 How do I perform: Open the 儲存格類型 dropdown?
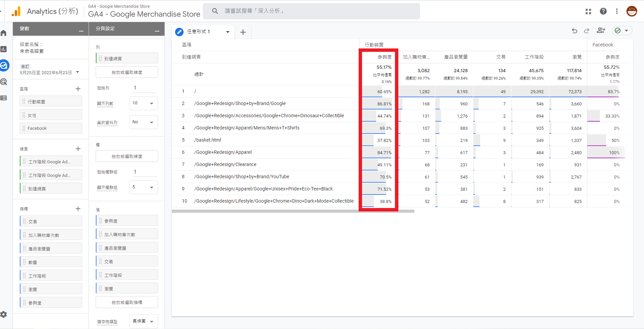pyautogui.click(x=144, y=321)
